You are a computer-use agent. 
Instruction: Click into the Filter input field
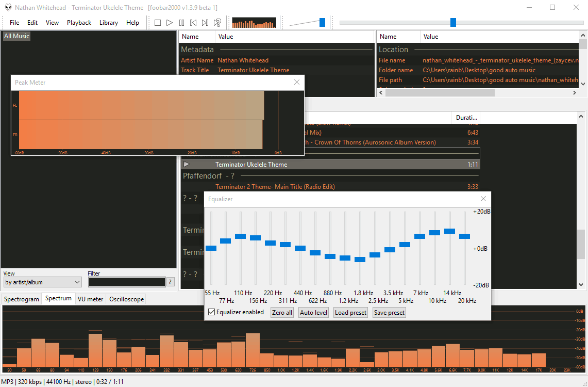coord(127,282)
